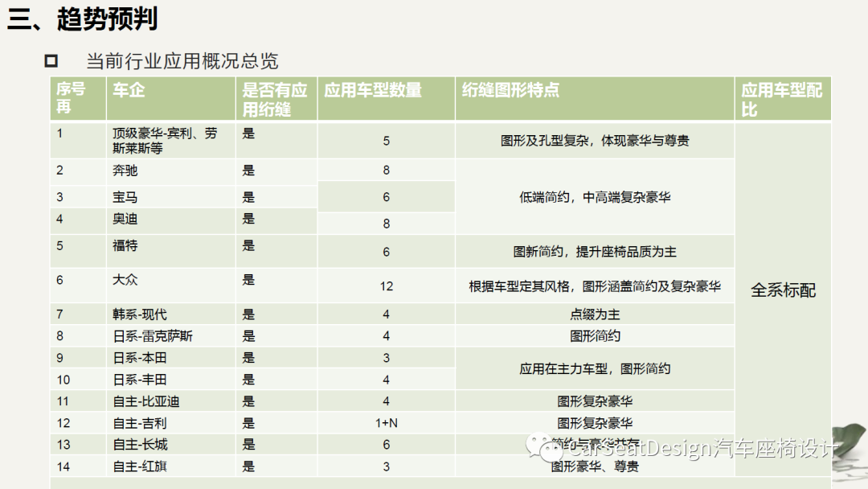Click 是 in the 红旗 row
The width and height of the screenshot is (868, 489).
click(x=248, y=466)
